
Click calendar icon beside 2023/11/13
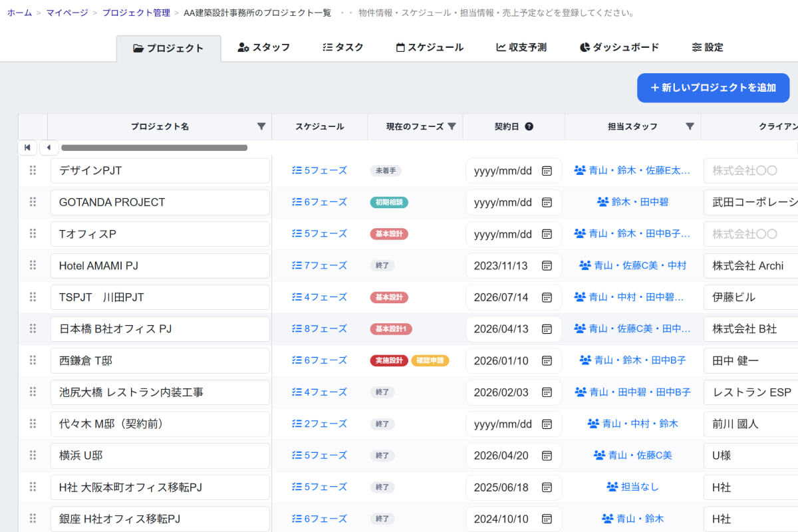[547, 265]
